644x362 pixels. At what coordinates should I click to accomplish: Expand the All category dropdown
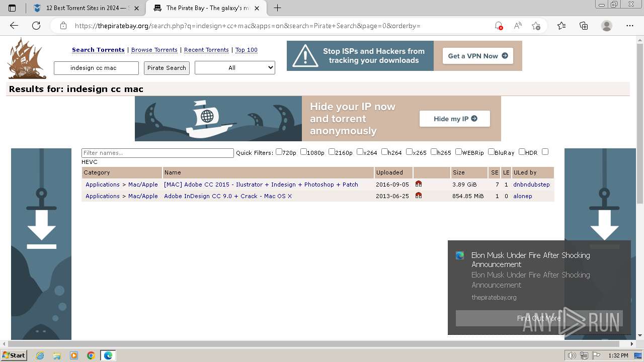[x=235, y=67]
